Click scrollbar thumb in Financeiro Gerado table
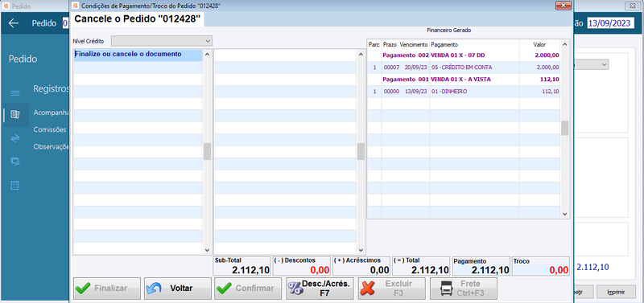Image resolution: width=644 pixels, height=303 pixels. pyautogui.click(x=565, y=129)
